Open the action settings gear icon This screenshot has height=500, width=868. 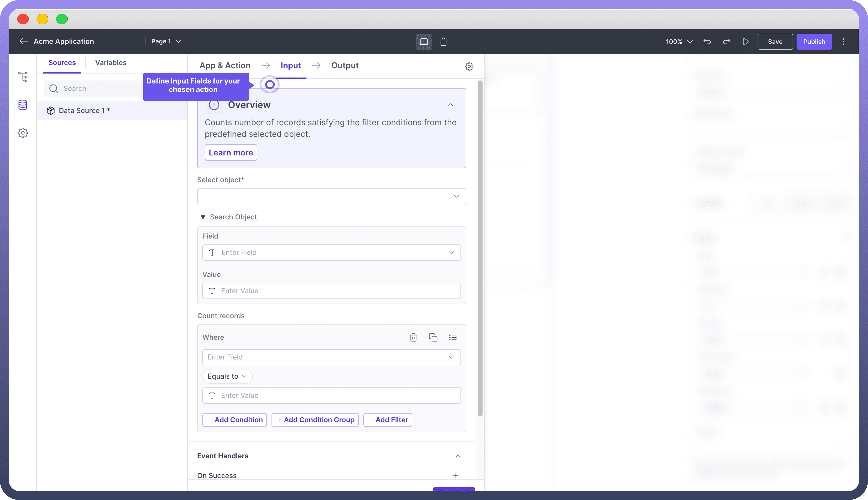coord(469,66)
